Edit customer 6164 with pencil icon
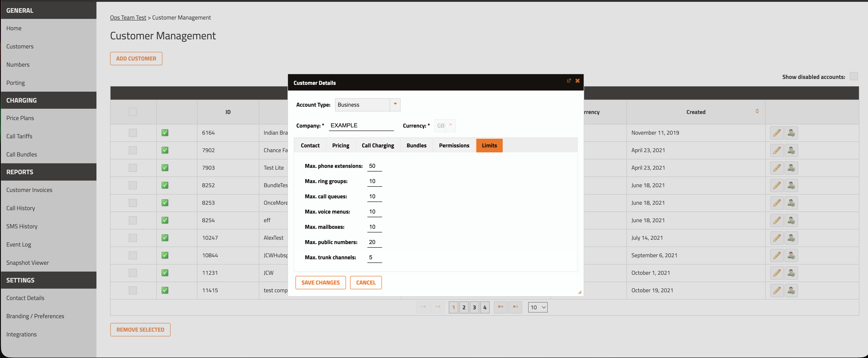Screen dimensions: 868x358 pos(777,133)
